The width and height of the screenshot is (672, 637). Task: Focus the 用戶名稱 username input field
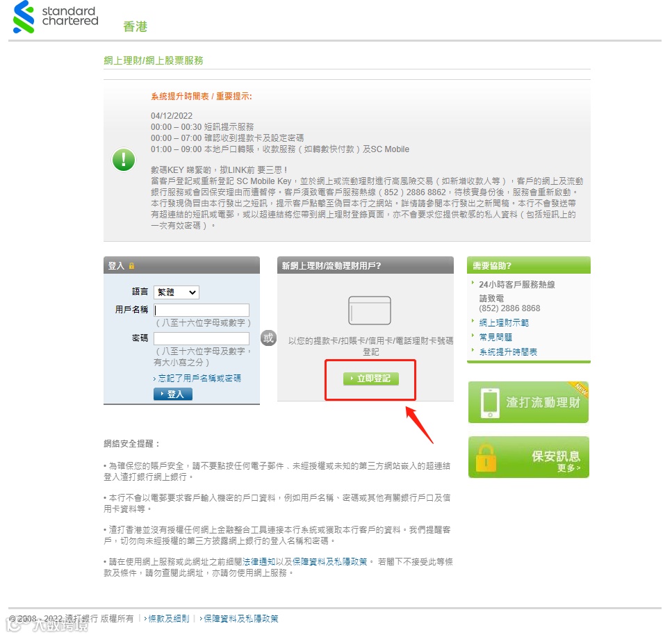202,310
